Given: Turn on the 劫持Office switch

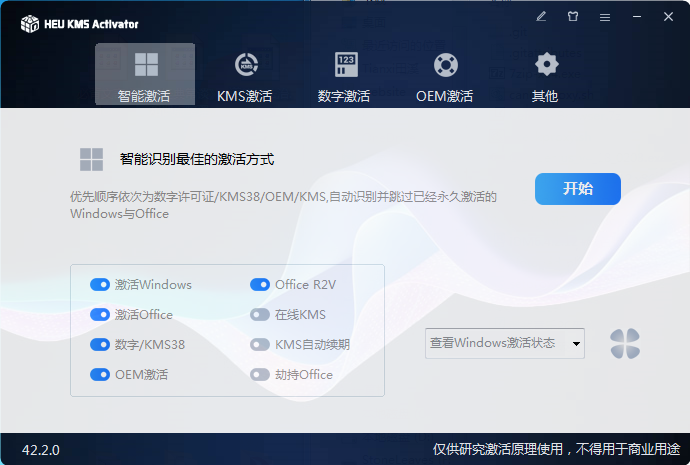Looking at the screenshot, I should click(260, 374).
